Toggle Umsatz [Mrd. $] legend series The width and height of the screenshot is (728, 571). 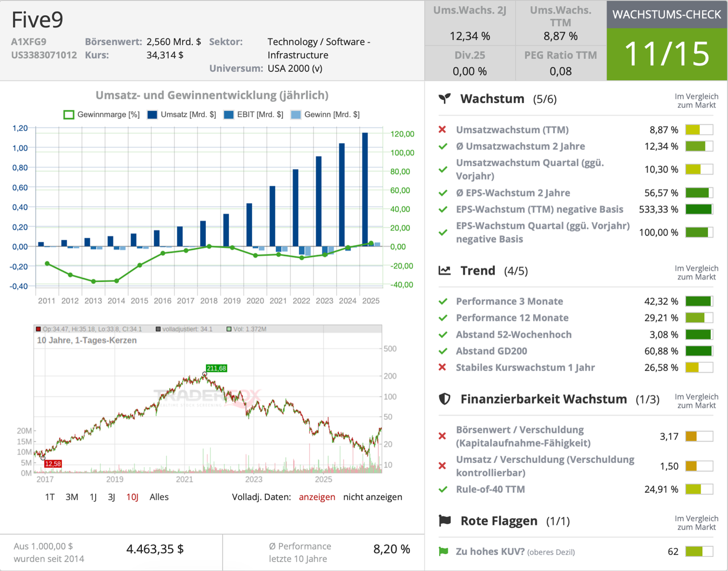[x=182, y=114]
